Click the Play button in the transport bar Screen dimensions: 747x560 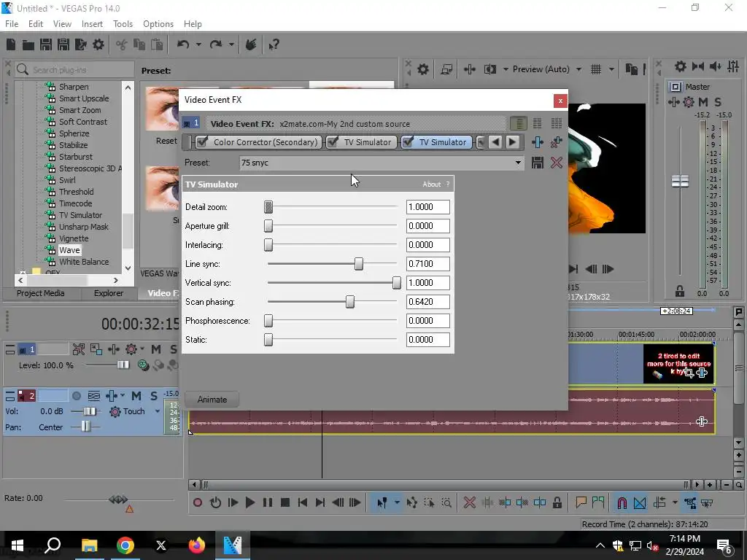(250, 502)
